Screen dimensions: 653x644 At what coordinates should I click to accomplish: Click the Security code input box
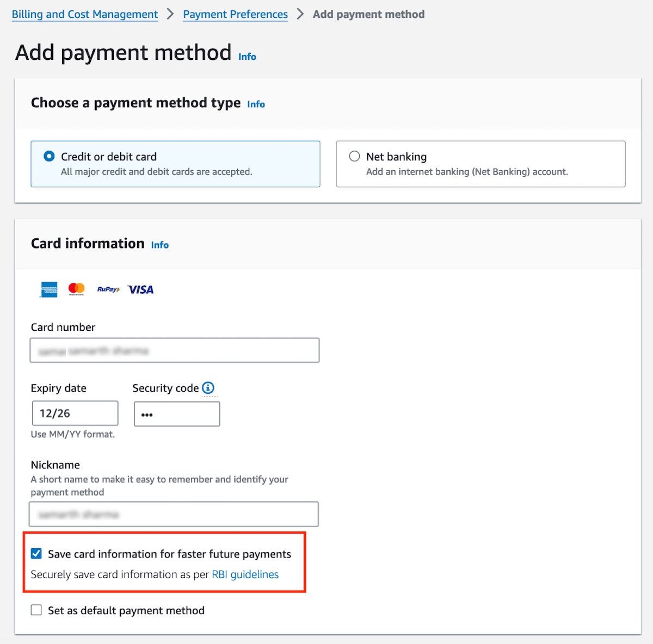click(x=177, y=414)
